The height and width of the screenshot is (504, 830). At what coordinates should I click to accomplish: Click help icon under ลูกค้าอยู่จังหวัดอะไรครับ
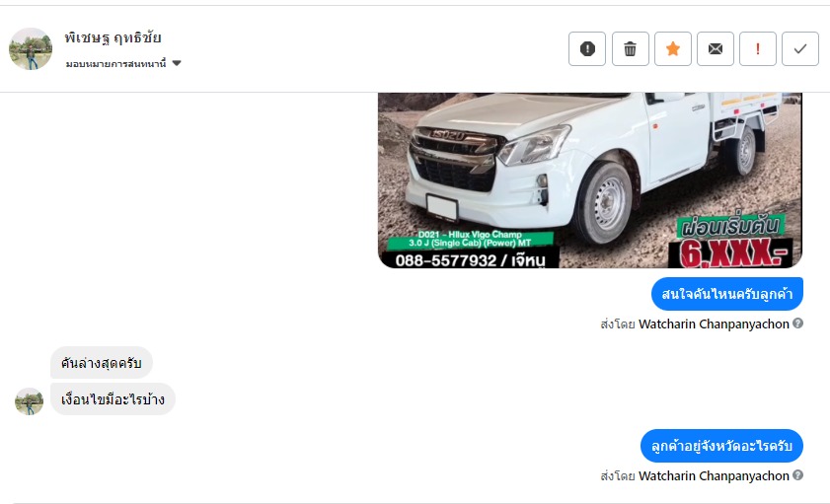(x=797, y=475)
